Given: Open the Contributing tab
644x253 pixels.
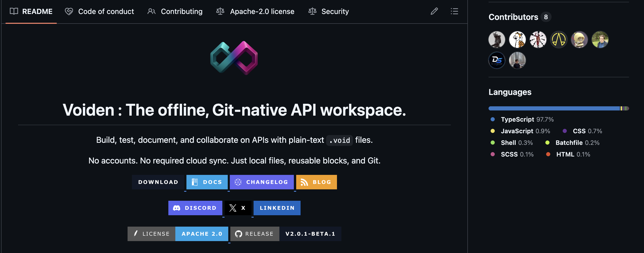Looking at the screenshot, I should pos(175,11).
